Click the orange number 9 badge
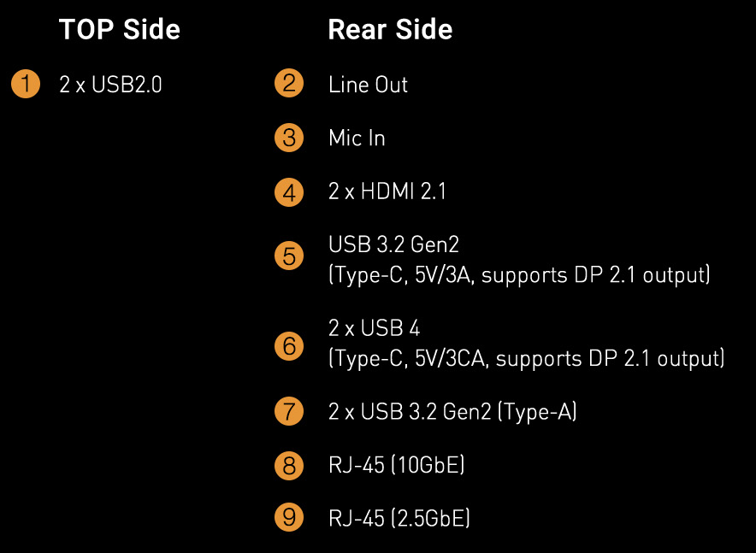 point(289,517)
